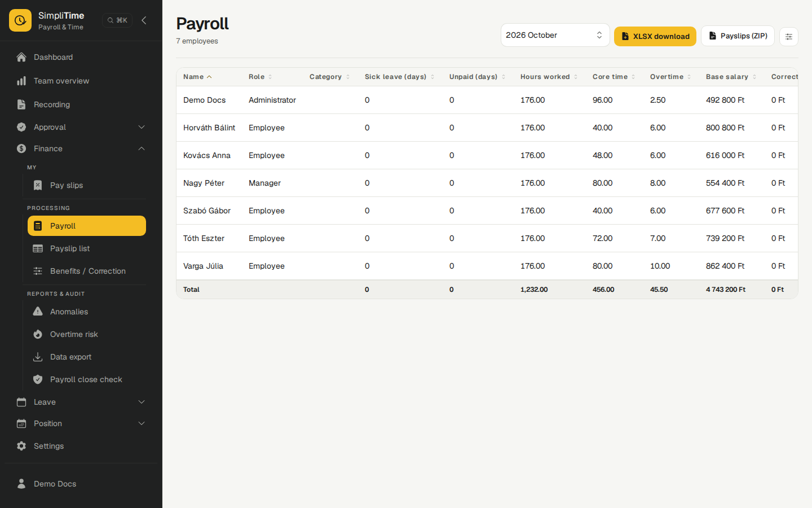The width and height of the screenshot is (812, 508).
Task: Click Demo Docs overtime value 2.50
Action: (657, 100)
